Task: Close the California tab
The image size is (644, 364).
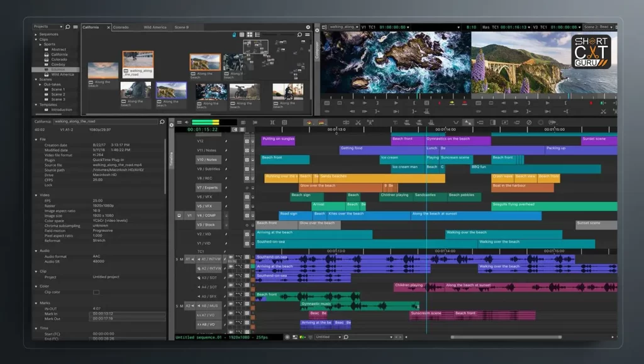Action: pyautogui.click(x=108, y=28)
